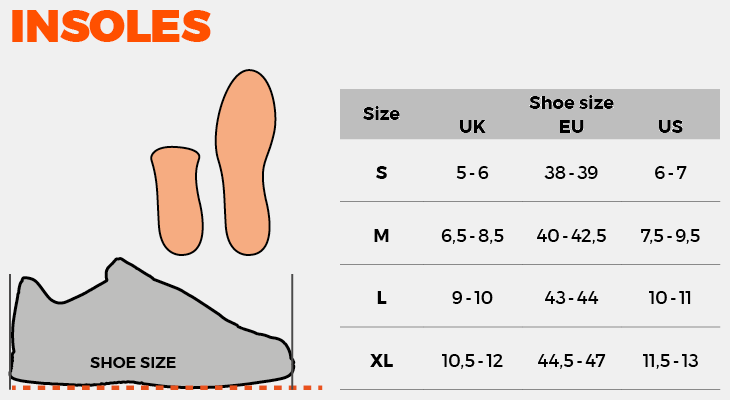Click the EU 38 - 39 cell
The height and width of the screenshot is (400, 730).
(x=571, y=172)
